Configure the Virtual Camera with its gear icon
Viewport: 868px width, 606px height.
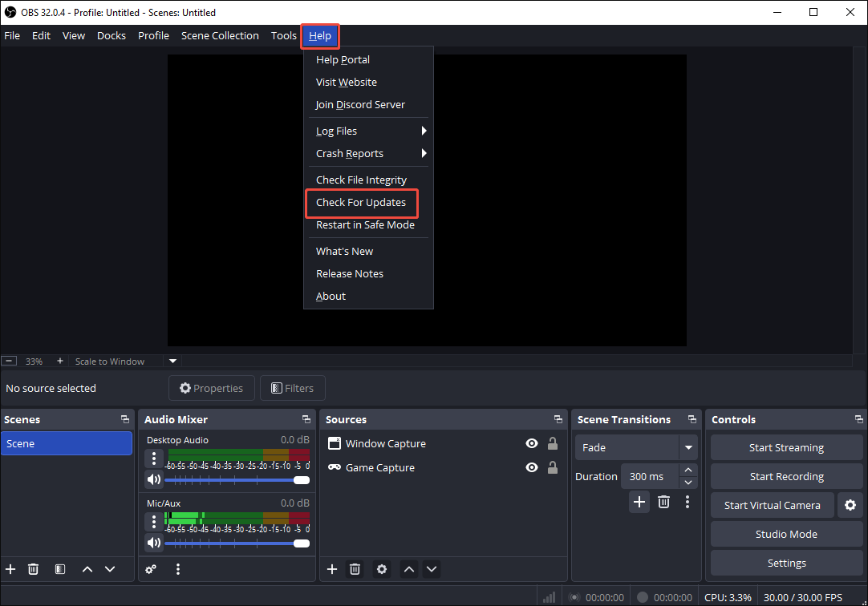[x=850, y=505]
